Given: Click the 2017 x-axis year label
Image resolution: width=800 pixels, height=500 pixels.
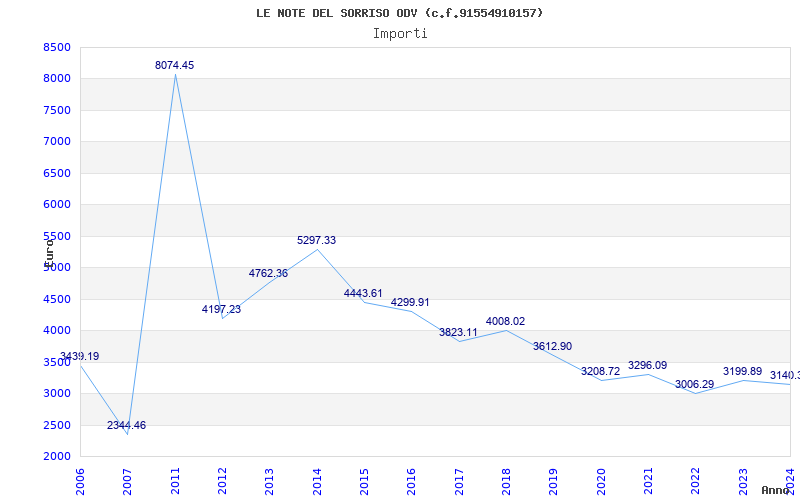Looking at the screenshot, I should pyautogui.click(x=459, y=482).
